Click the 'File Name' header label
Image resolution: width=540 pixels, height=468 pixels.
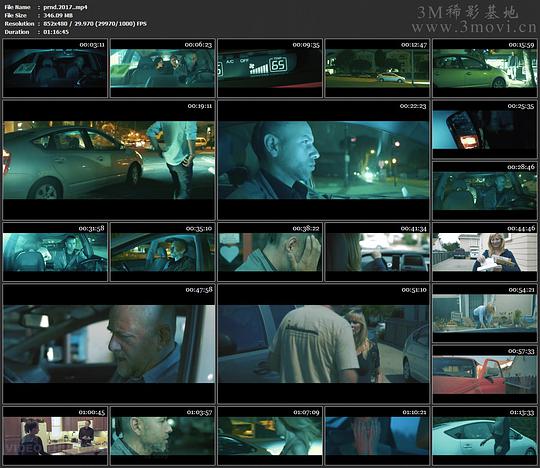point(17,7)
